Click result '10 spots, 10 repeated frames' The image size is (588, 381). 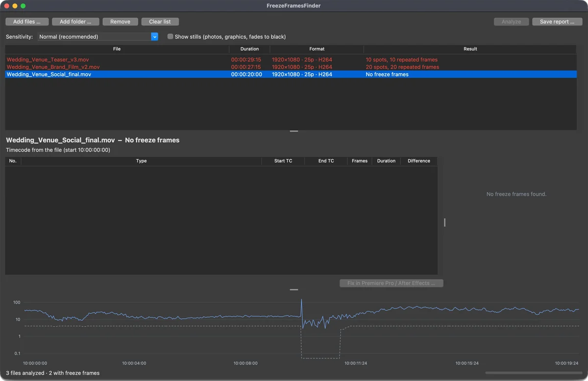[x=402, y=60]
